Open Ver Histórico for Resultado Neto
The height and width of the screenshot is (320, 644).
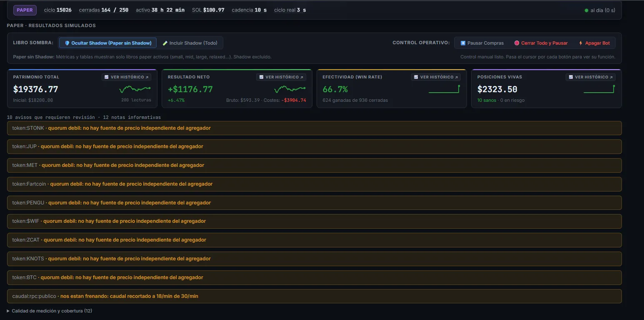(x=281, y=77)
